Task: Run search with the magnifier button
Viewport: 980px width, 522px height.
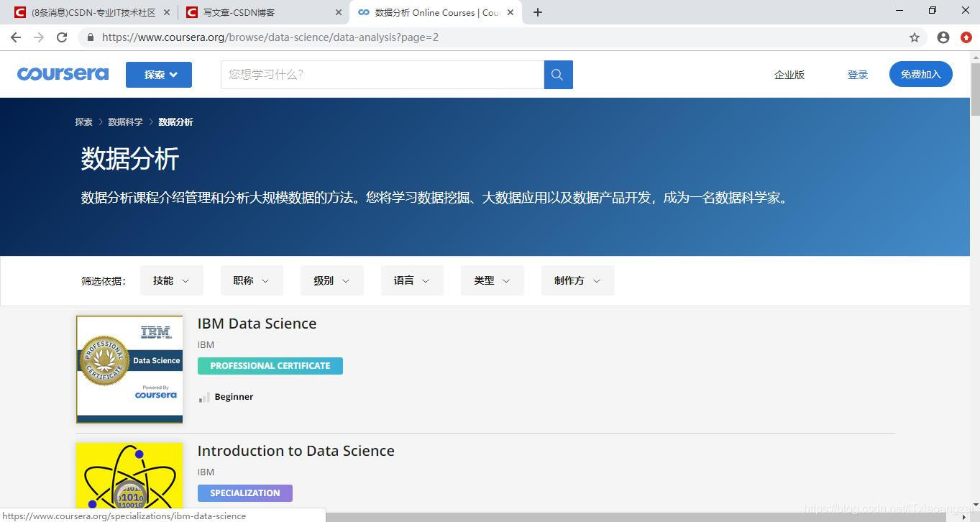Action: pyautogui.click(x=558, y=75)
